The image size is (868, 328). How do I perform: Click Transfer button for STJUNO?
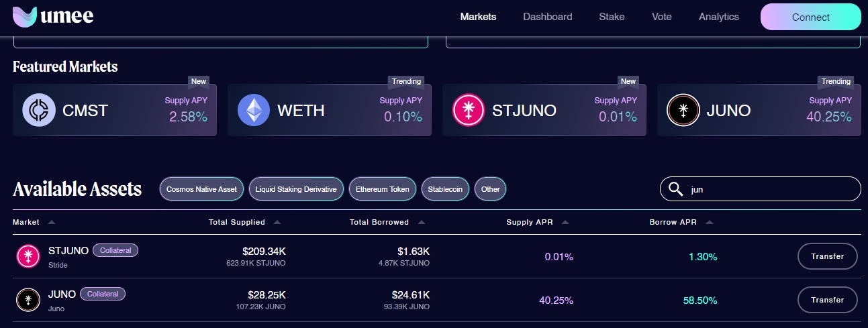827,256
